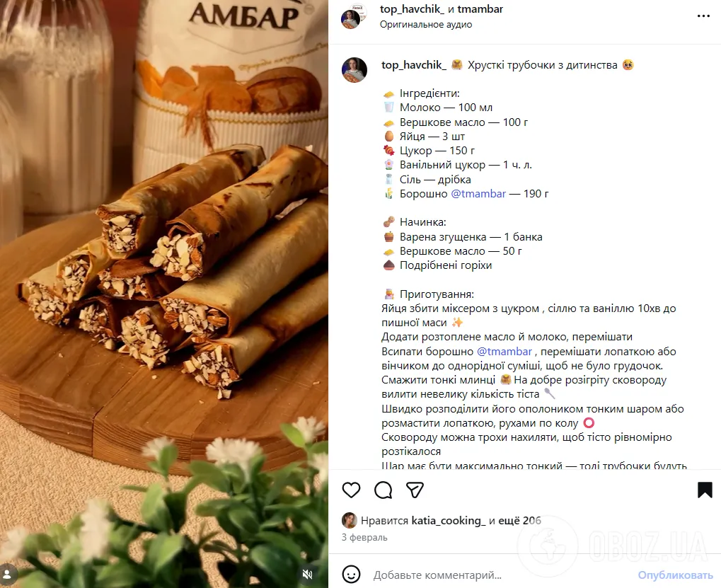The width and height of the screenshot is (721, 588).
Task: Open the post options with the three-dots icon
Action: point(704,16)
